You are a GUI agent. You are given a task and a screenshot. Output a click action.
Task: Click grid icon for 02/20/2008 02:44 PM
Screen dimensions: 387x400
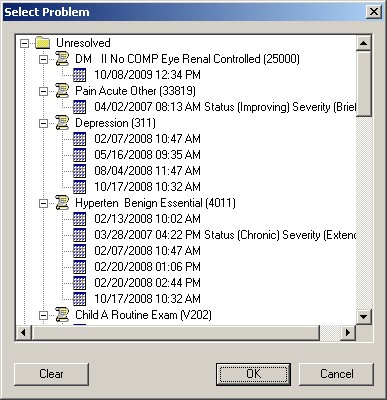click(x=79, y=283)
